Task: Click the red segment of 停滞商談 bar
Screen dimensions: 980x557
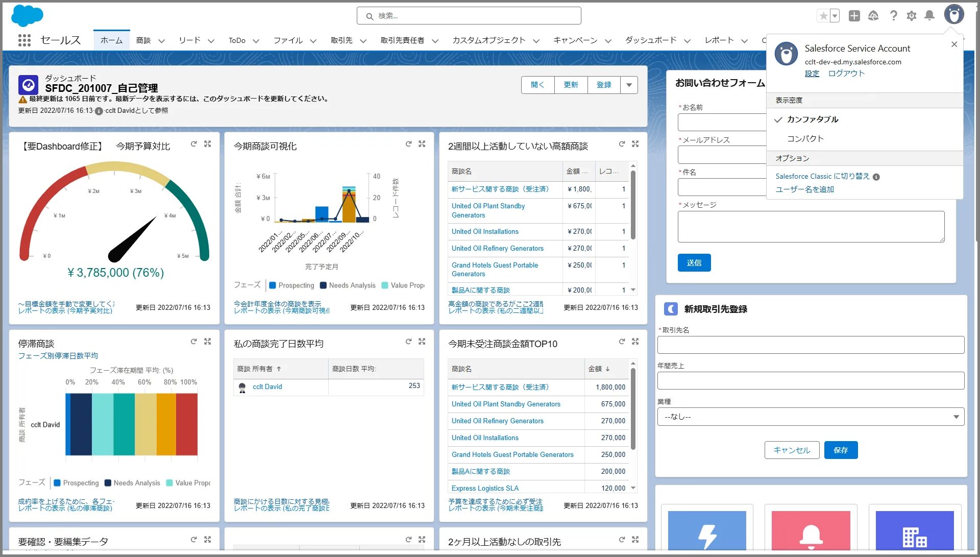Action: (187, 424)
